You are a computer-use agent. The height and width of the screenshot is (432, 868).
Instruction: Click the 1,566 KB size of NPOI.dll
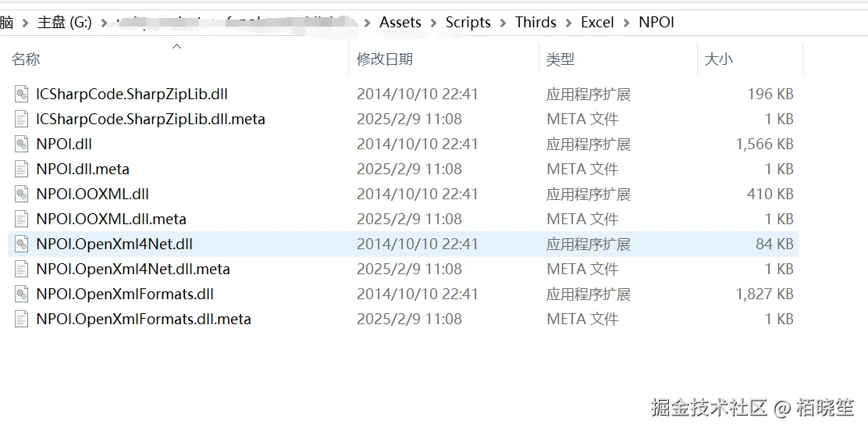pyautogui.click(x=764, y=144)
